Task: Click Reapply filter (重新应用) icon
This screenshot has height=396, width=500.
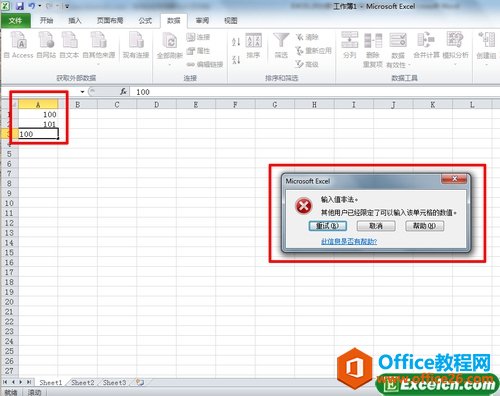Action: pos(314,51)
